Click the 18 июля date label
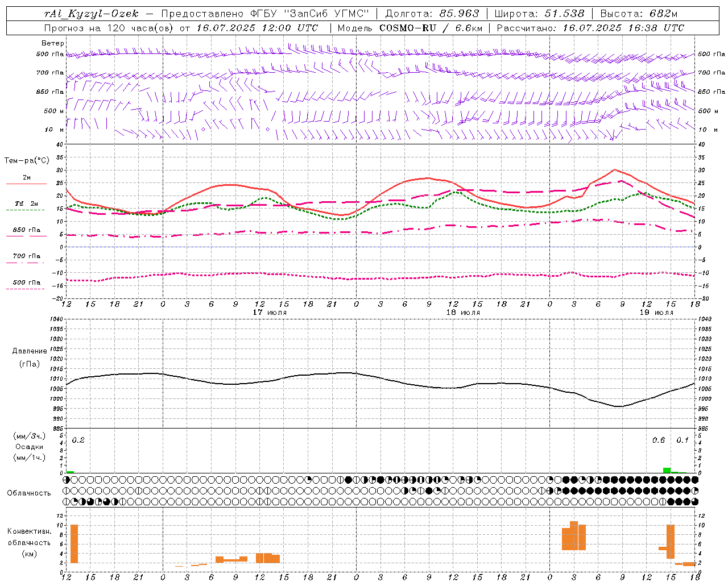Screen dimensions: 728x582 click(463, 313)
